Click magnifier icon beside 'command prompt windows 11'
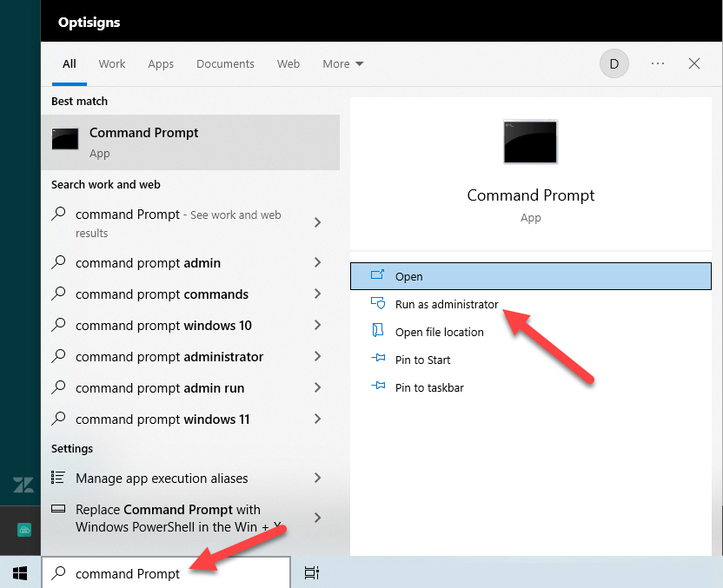 tap(58, 419)
